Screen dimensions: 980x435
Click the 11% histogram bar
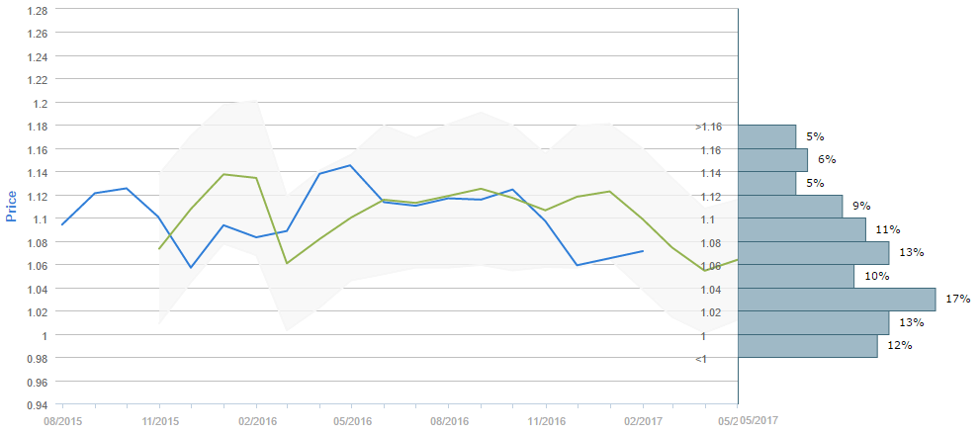pos(802,229)
